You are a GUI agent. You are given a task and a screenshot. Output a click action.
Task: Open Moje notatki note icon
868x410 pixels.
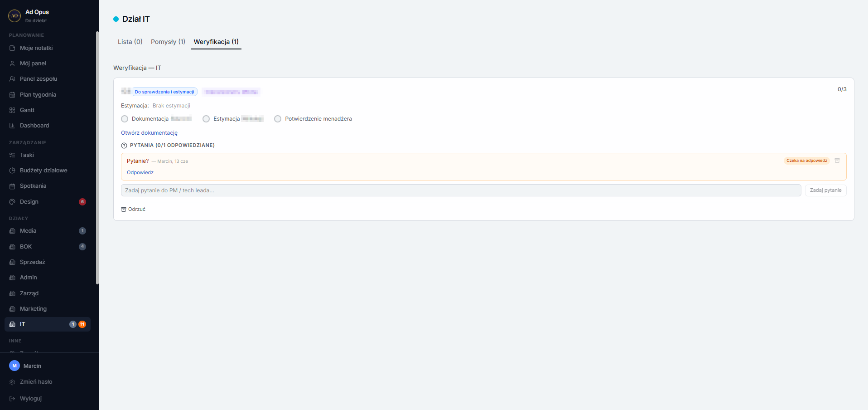tap(12, 48)
